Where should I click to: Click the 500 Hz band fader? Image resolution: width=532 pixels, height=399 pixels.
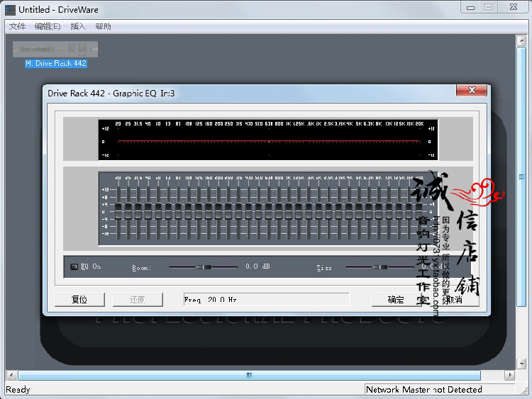coord(258,211)
